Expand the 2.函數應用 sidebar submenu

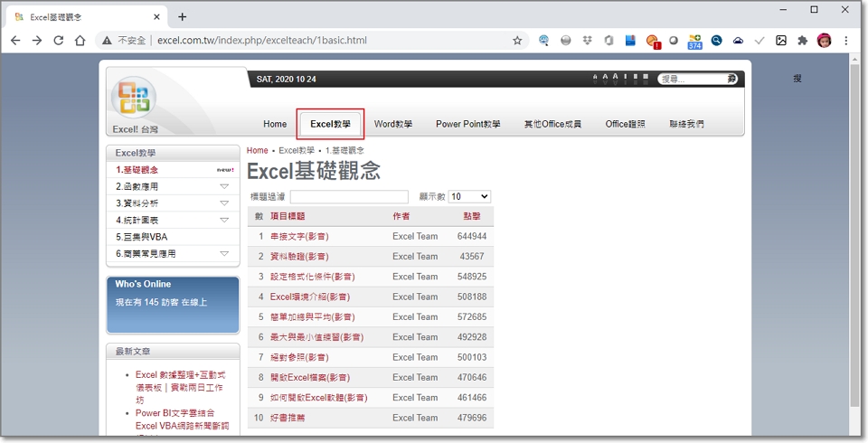[224, 186]
